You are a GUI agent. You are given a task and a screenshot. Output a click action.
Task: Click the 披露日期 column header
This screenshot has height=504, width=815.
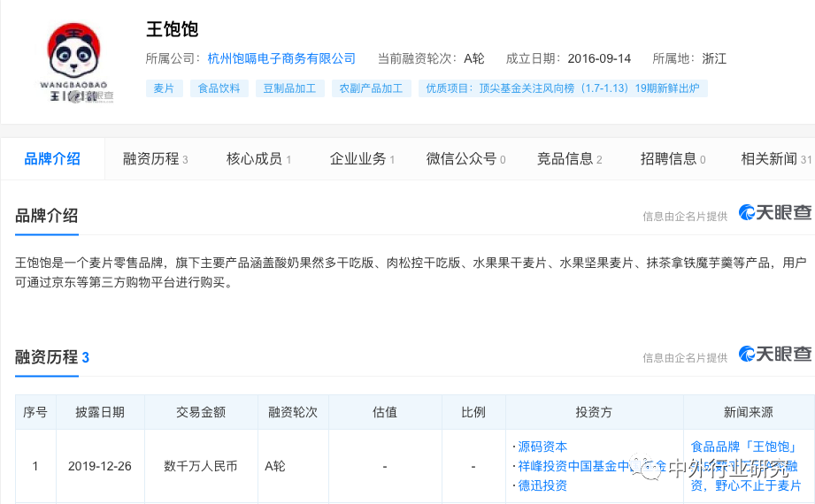(x=100, y=412)
